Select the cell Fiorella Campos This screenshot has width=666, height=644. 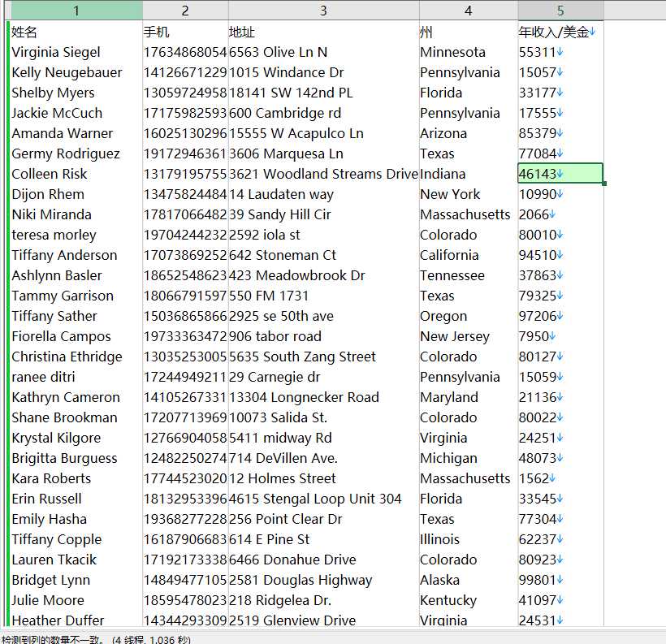click(76, 336)
